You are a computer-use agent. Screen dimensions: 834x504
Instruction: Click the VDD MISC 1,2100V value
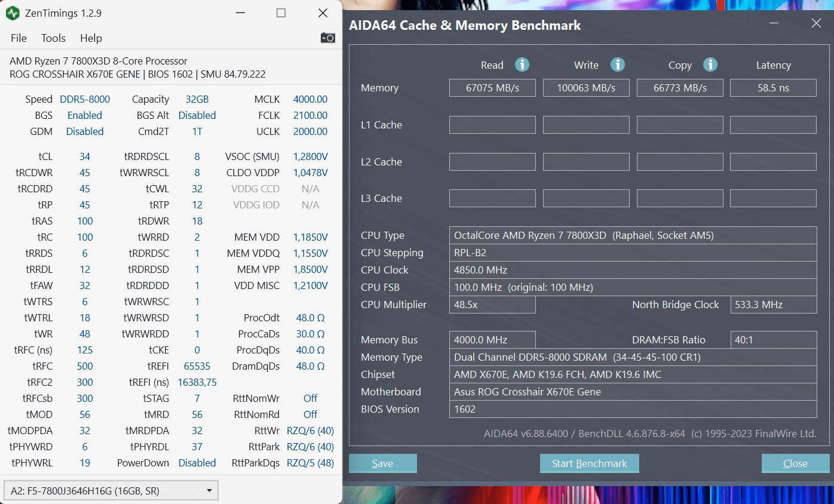tap(310, 285)
